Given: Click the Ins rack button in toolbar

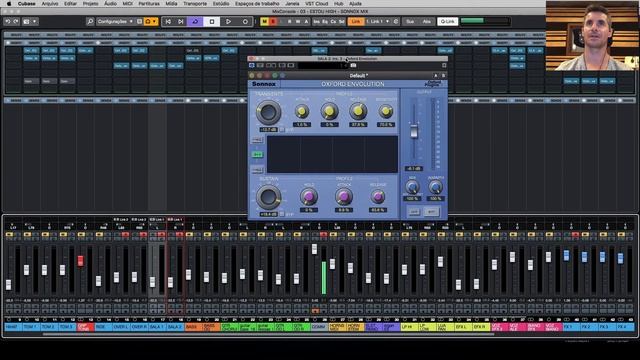Looking at the screenshot, I should coord(317,22).
